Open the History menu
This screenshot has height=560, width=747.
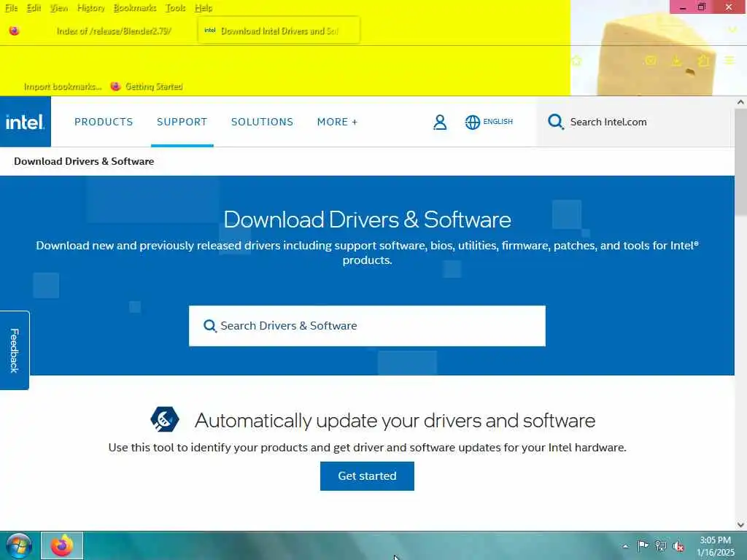(91, 8)
